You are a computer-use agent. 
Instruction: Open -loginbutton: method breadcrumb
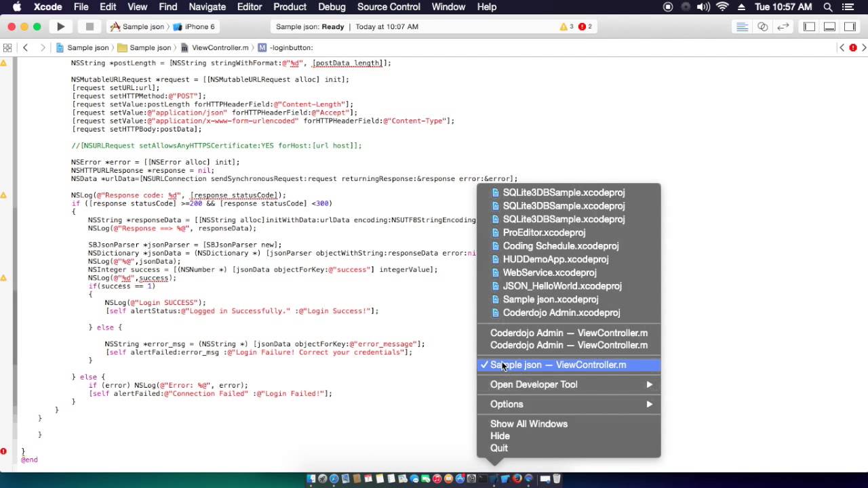[x=285, y=47]
